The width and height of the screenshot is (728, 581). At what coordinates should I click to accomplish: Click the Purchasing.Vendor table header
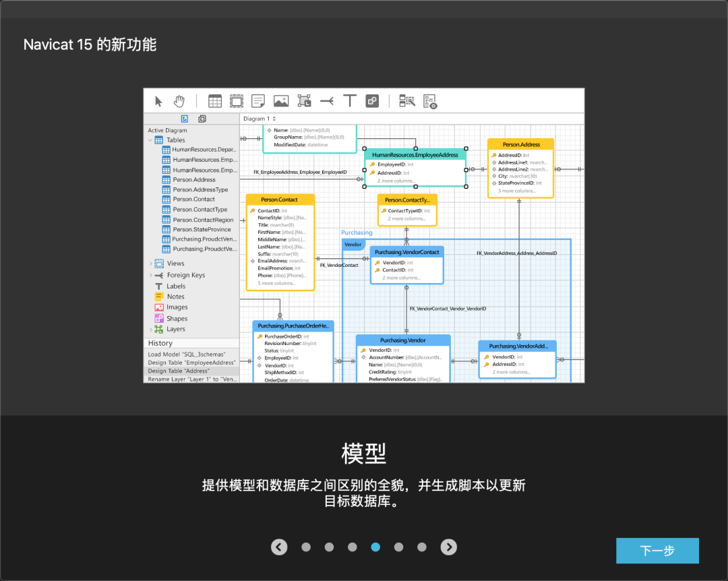pyautogui.click(x=403, y=340)
